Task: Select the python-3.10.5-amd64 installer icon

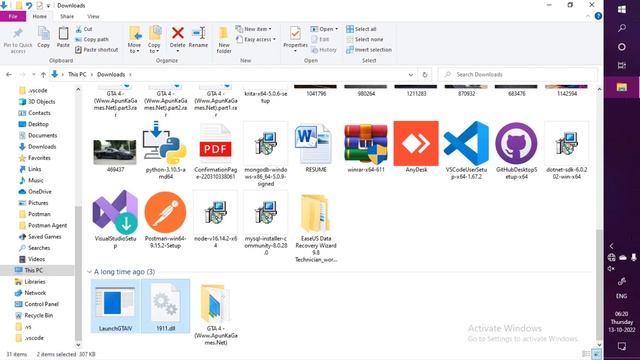Action: tap(165, 143)
